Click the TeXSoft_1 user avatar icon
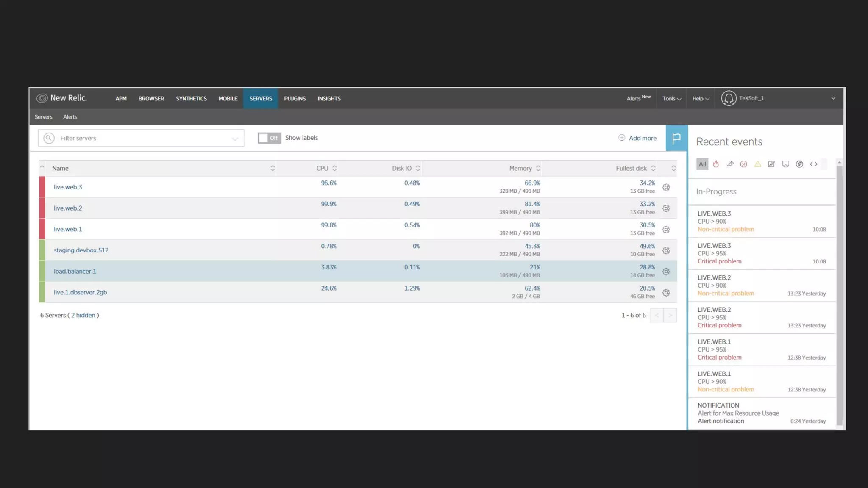Viewport: 868px width, 488px height. (x=729, y=98)
